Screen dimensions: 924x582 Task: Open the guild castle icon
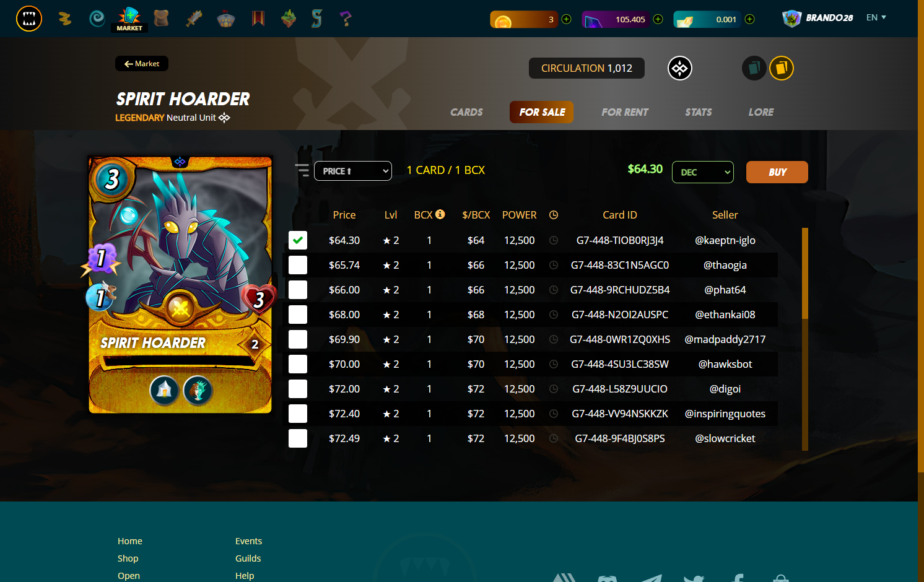(x=226, y=19)
